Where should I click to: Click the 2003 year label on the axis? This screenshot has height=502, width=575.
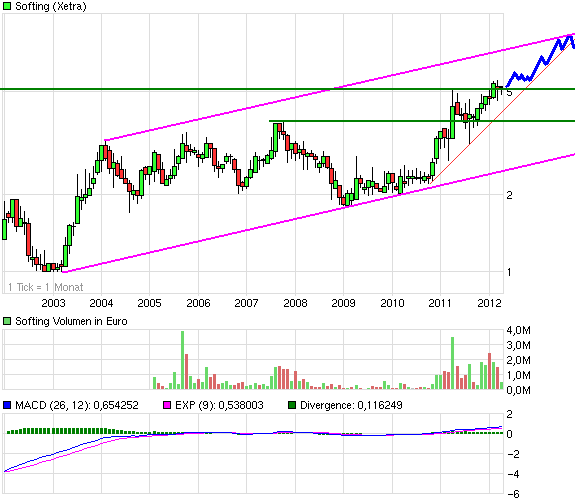[53, 303]
